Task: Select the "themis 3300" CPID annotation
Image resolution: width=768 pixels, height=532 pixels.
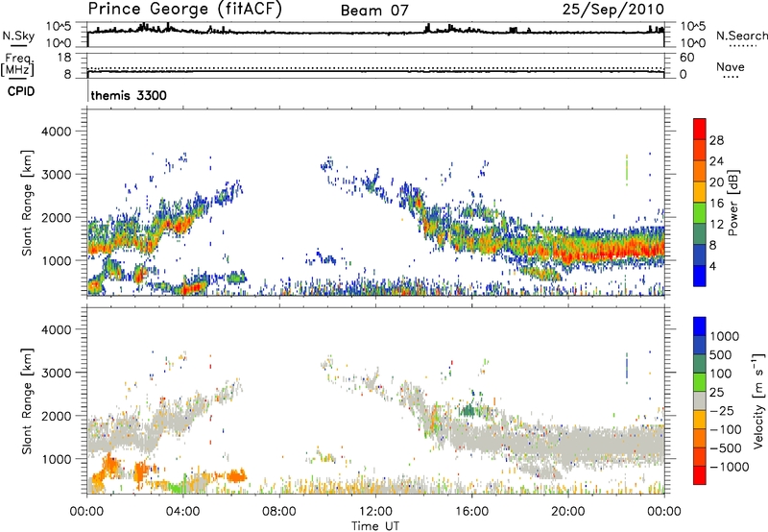Action: [x=129, y=95]
